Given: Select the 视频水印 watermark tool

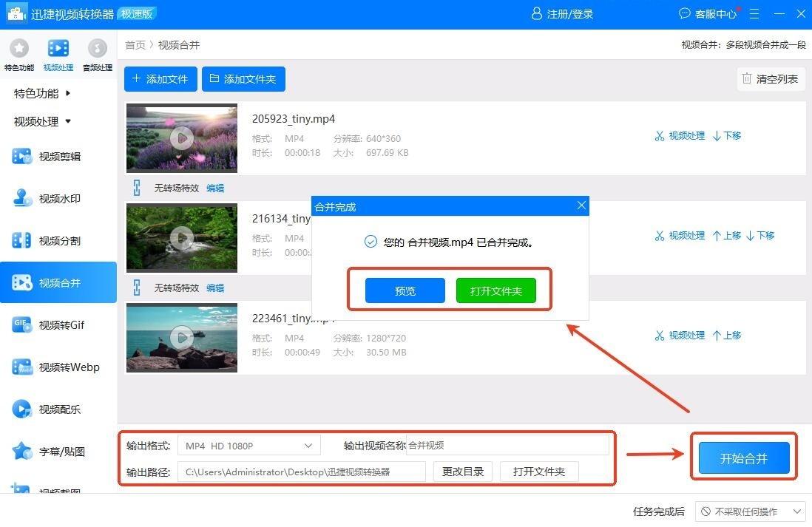Looking at the screenshot, I should click(x=58, y=199).
